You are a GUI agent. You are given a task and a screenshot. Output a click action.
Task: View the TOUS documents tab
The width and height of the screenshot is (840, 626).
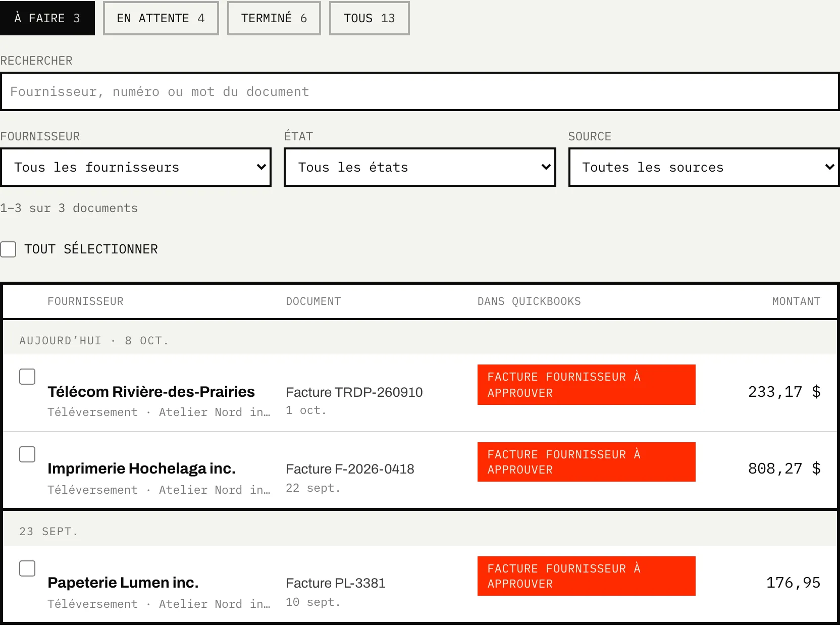pos(369,18)
